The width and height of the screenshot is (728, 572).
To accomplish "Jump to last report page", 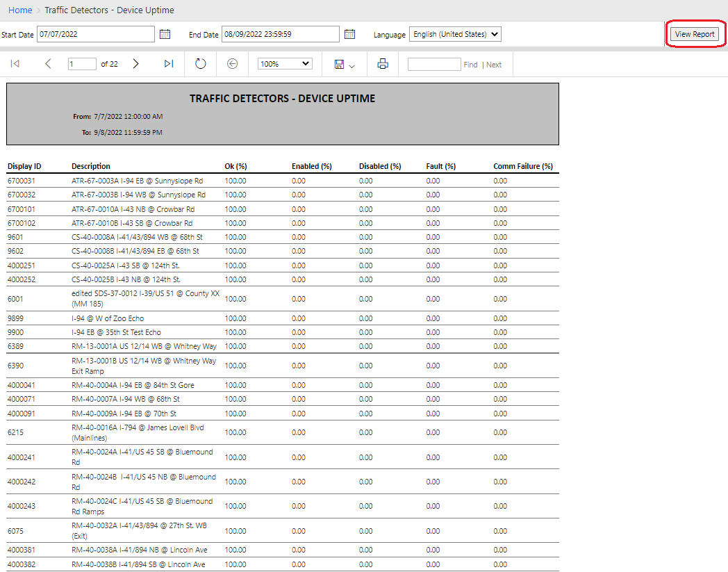I will [169, 64].
